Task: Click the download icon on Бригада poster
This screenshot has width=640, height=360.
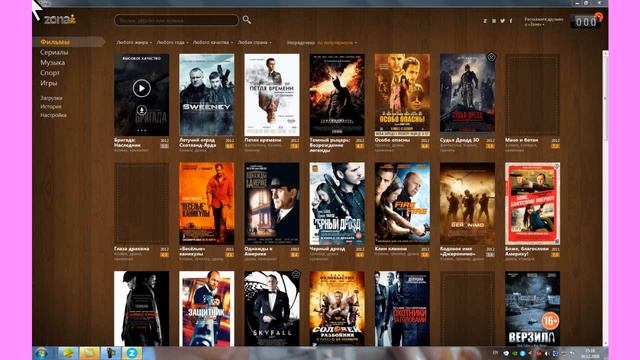Action: click(142, 110)
